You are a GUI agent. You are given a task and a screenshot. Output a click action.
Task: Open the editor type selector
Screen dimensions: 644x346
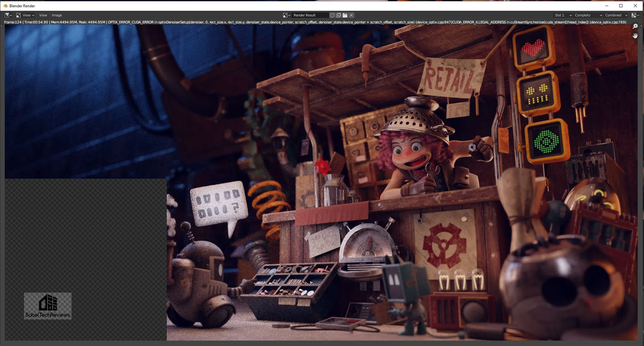pyautogui.click(x=8, y=15)
